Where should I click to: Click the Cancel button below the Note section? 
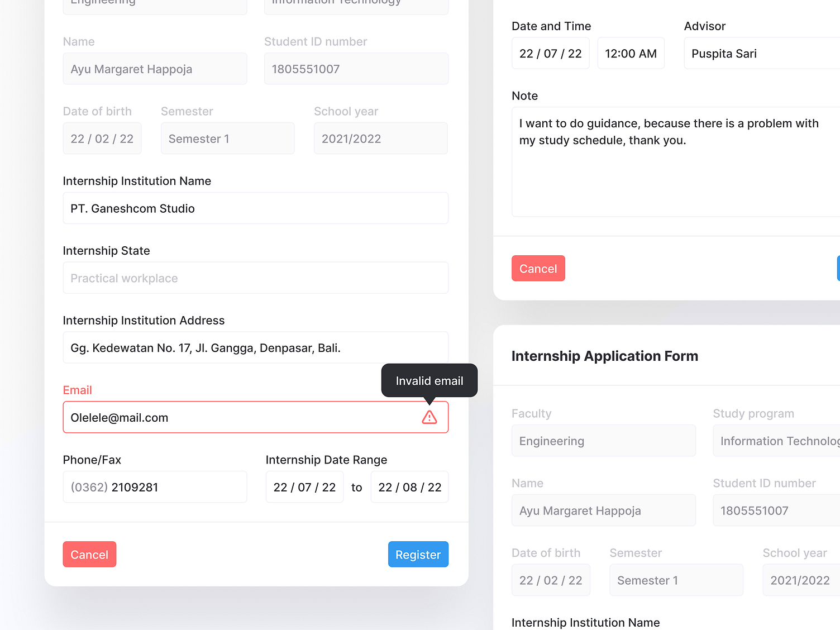tap(538, 268)
